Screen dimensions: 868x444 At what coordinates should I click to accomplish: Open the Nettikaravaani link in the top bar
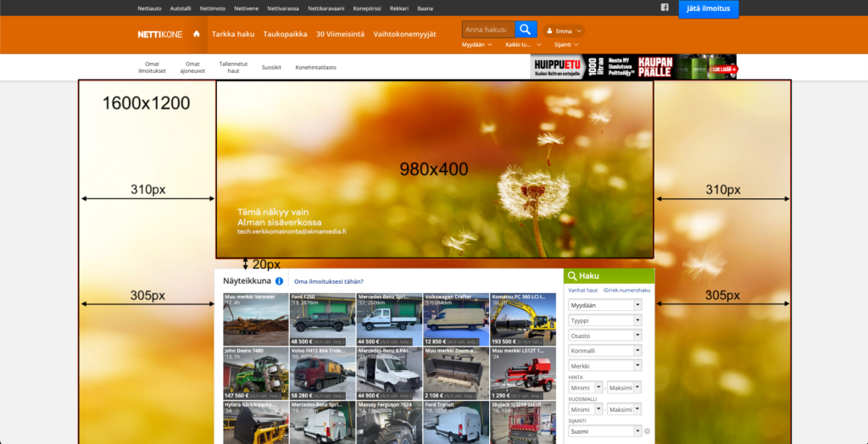[326, 8]
